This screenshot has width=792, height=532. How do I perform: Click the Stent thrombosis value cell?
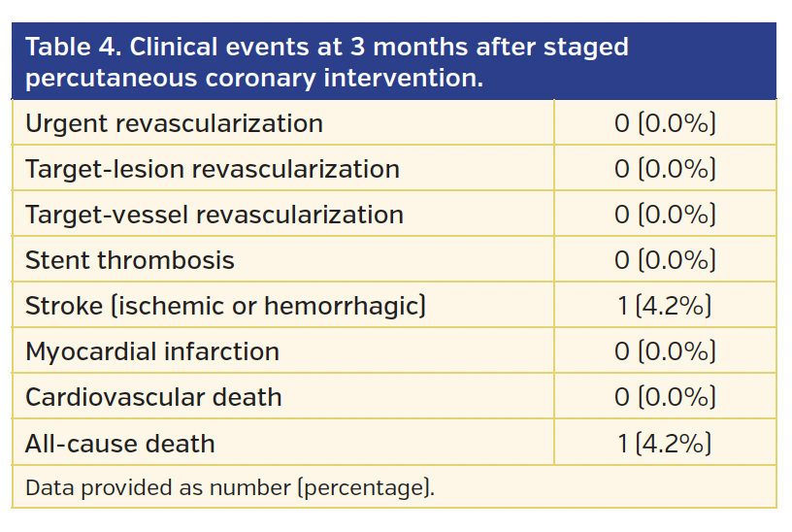[x=665, y=260]
